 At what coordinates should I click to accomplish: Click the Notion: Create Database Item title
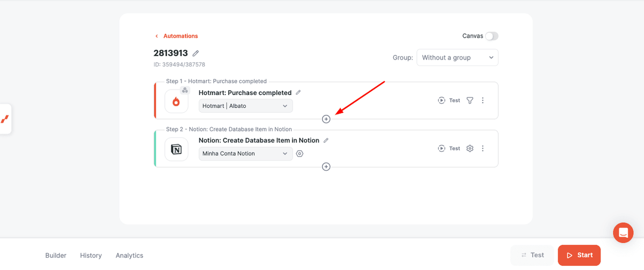click(x=259, y=141)
